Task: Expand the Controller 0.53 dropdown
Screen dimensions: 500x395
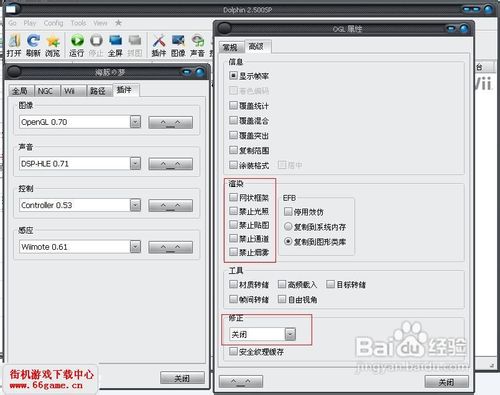Action: [x=135, y=205]
